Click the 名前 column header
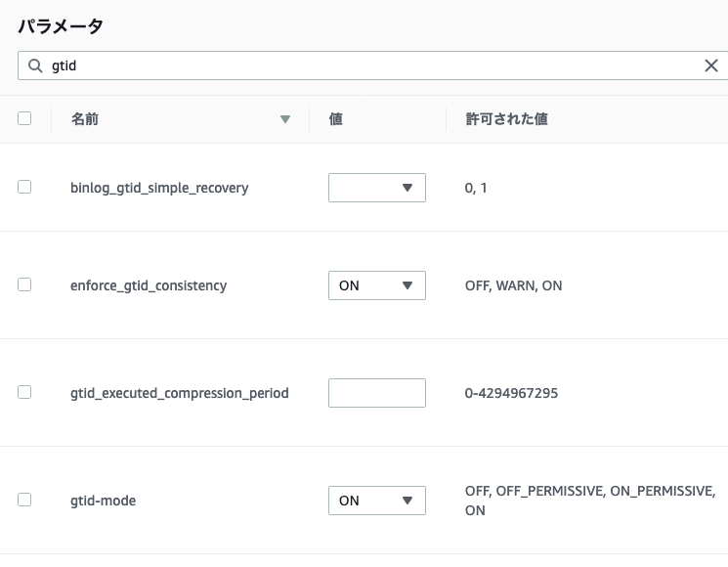 85,119
